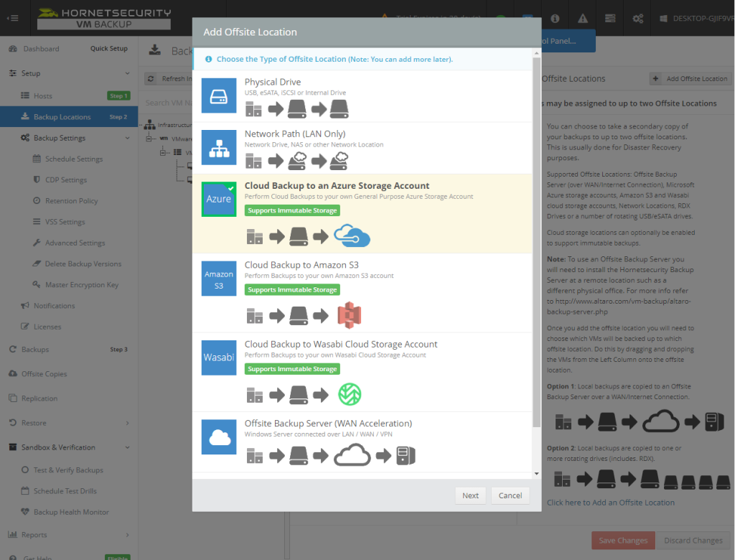The image size is (735, 560).
Task: Click the Retention Policy clock icon
Action: point(37,200)
